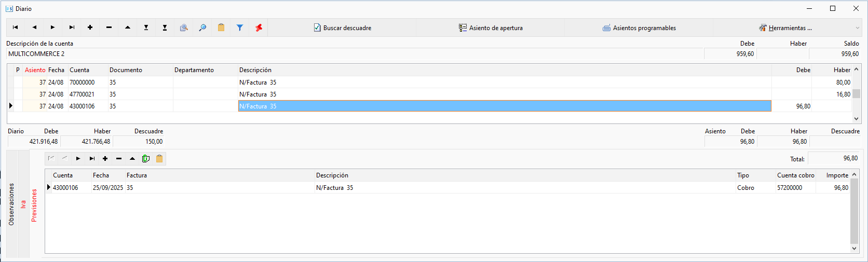This screenshot has width=868, height=262.
Task: Click the clipboard paste icon in main toolbar
Action: click(221, 27)
